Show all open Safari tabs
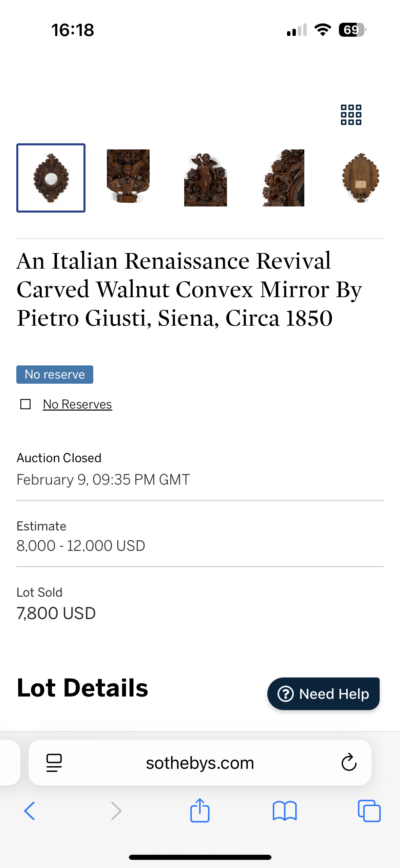This screenshot has width=400, height=868. [369, 811]
